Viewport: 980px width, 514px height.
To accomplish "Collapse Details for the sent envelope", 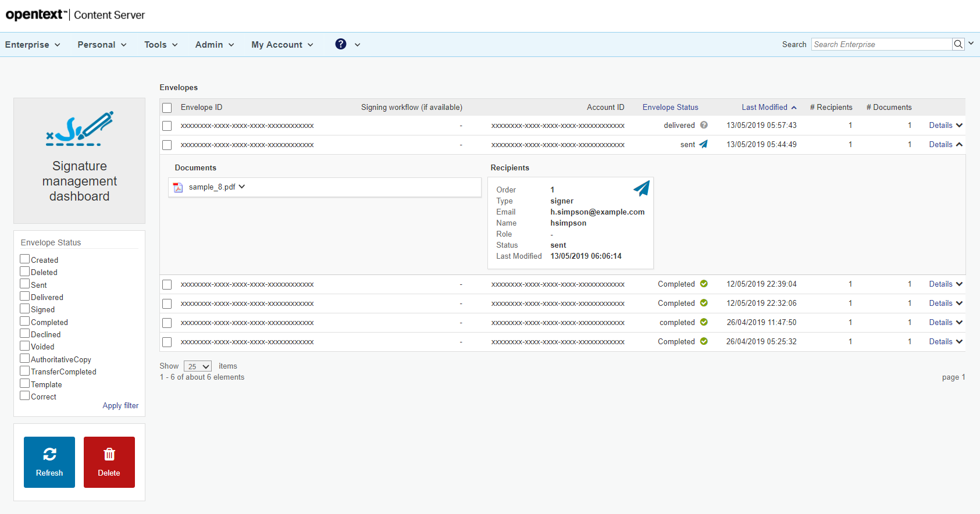I will [946, 144].
